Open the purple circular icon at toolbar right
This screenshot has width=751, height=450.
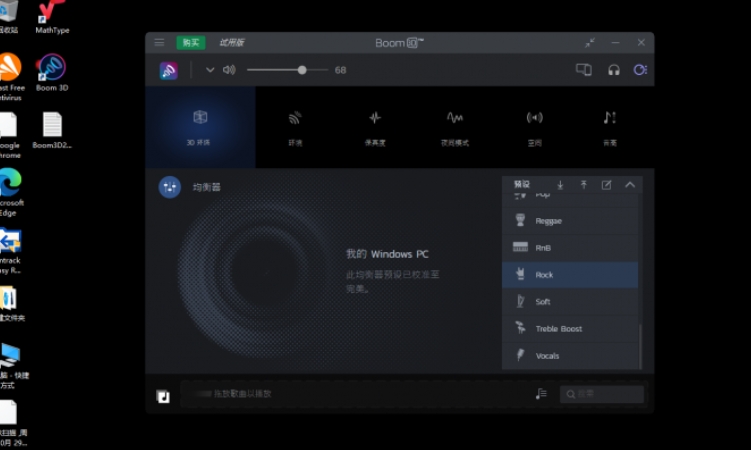tap(640, 70)
